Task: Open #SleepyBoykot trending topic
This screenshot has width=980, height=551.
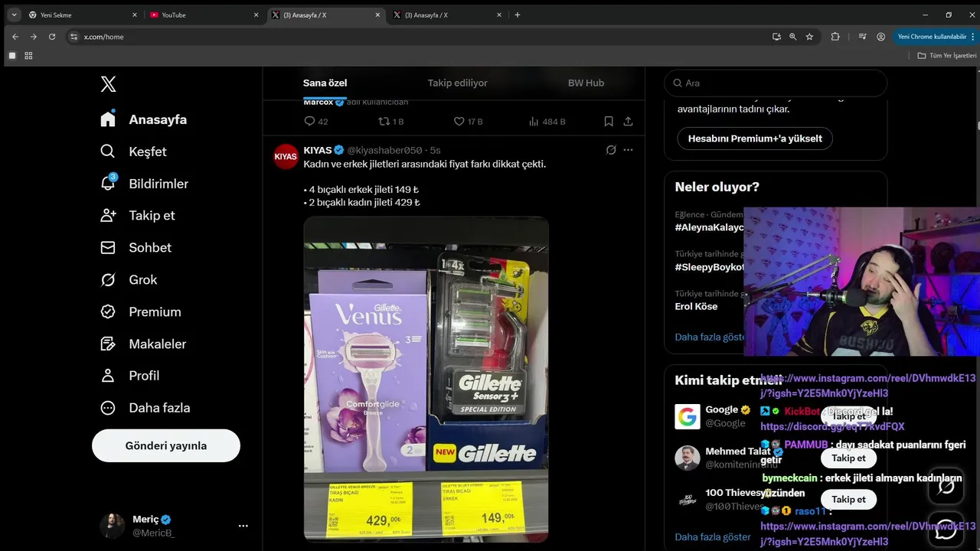Action: coord(709,267)
